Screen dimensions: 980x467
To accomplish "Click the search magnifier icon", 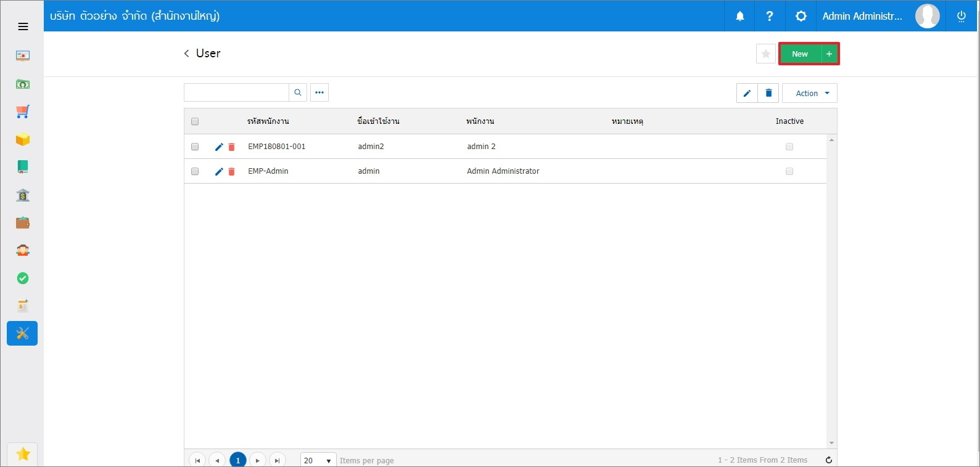I will point(298,92).
